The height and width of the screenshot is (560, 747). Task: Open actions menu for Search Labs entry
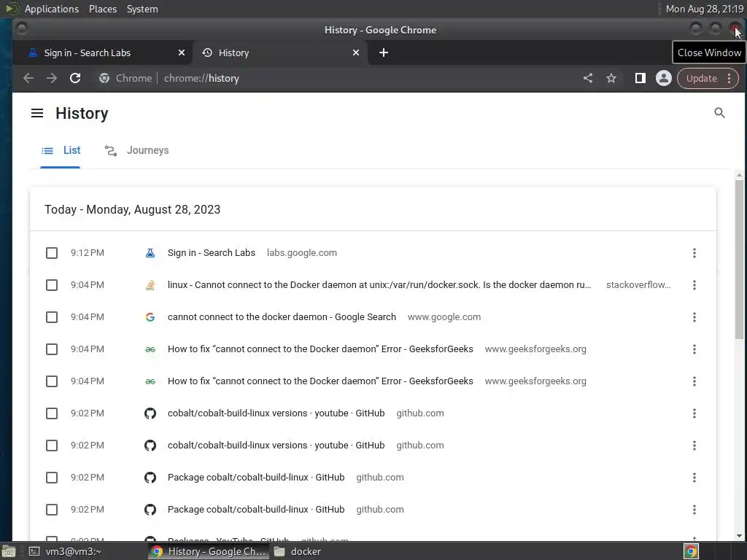coord(694,253)
